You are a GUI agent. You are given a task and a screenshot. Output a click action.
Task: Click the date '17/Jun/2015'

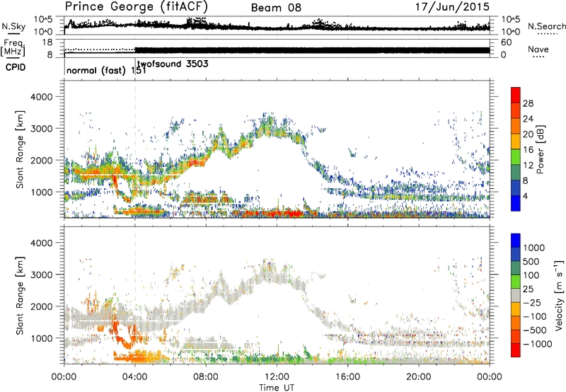(x=452, y=6)
